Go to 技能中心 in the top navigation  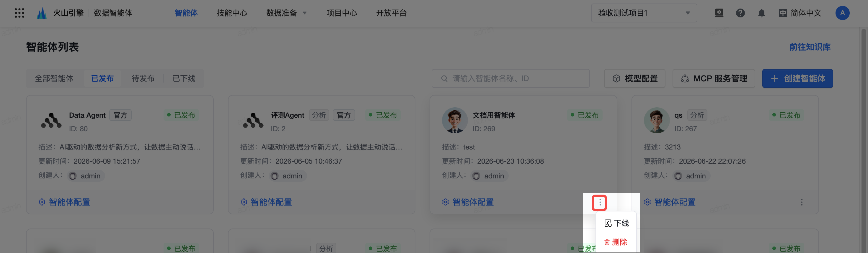coord(232,13)
